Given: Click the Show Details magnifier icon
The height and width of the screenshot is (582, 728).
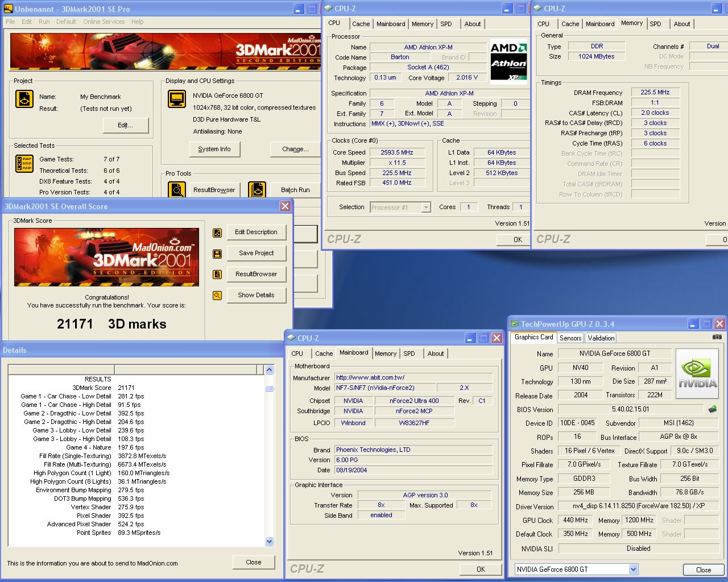Looking at the screenshot, I should pyautogui.click(x=217, y=296).
